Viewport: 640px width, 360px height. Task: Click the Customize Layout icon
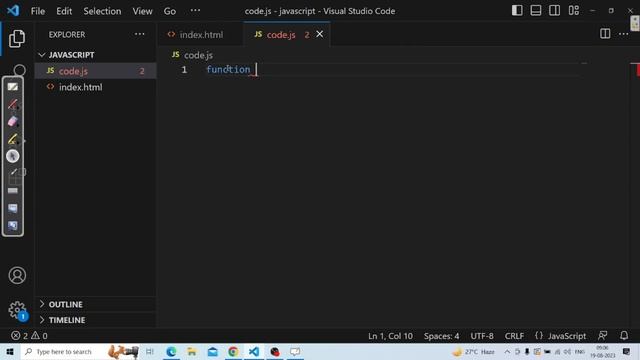pos(573,11)
